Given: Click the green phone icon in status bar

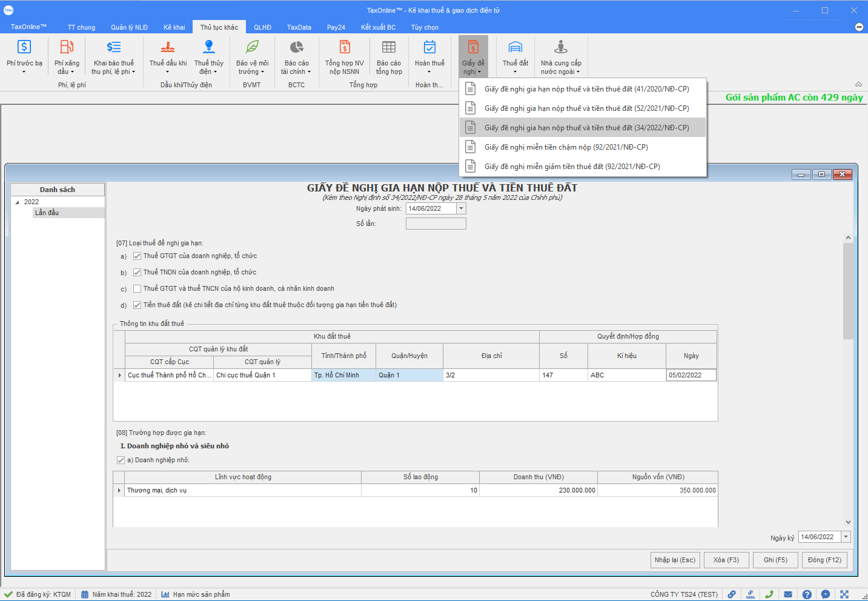Looking at the screenshot, I should coord(769,594).
